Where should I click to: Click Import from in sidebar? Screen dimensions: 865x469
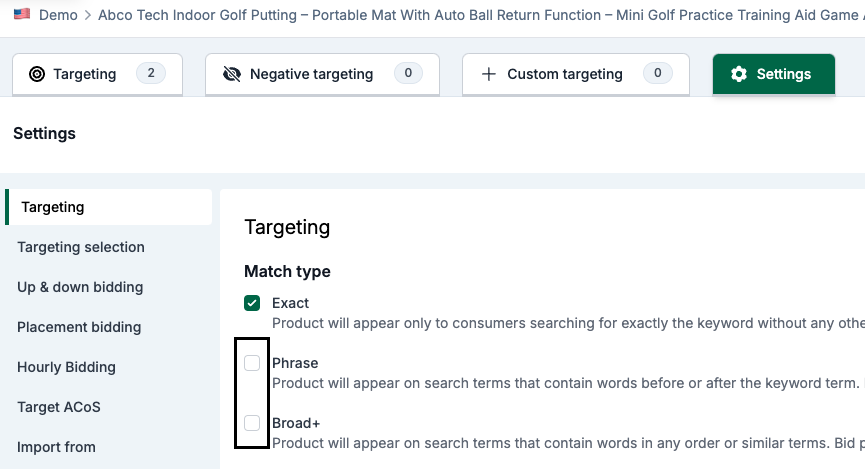pos(56,447)
